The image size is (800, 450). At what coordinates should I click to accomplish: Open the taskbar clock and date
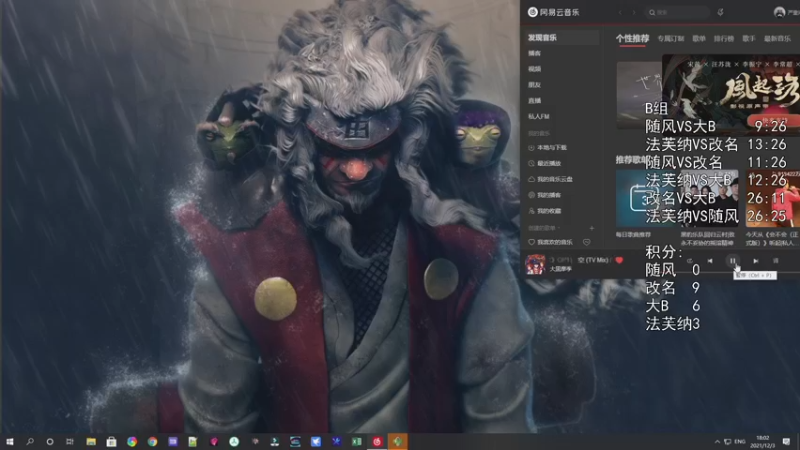point(763,441)
